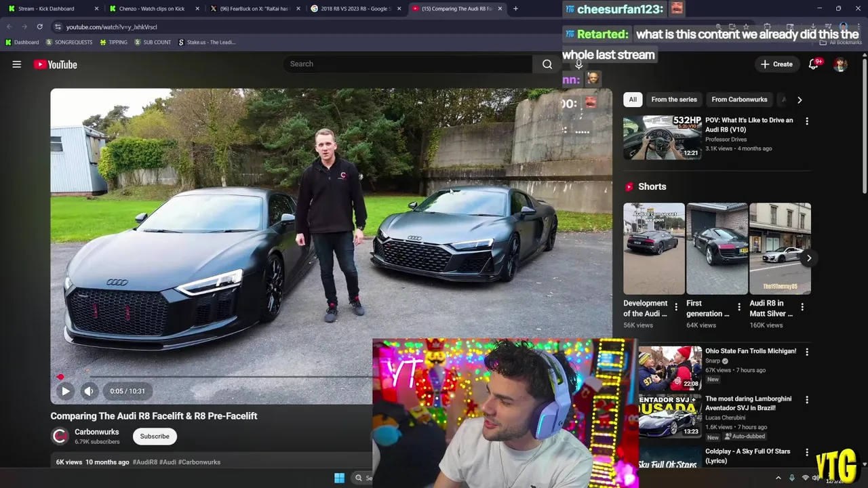Play the video
This screenshot has height=488, width=868.
click(x=66, y=391)
